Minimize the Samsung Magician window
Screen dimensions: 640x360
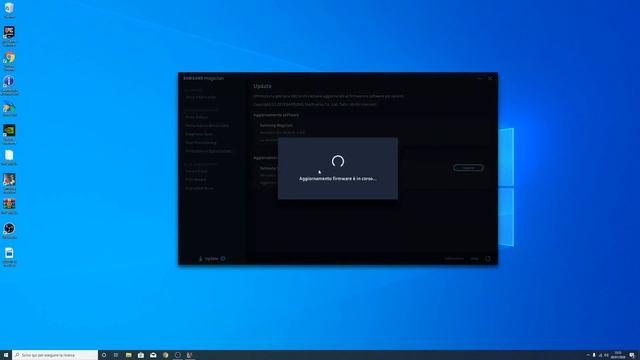(x=480, y=78)
